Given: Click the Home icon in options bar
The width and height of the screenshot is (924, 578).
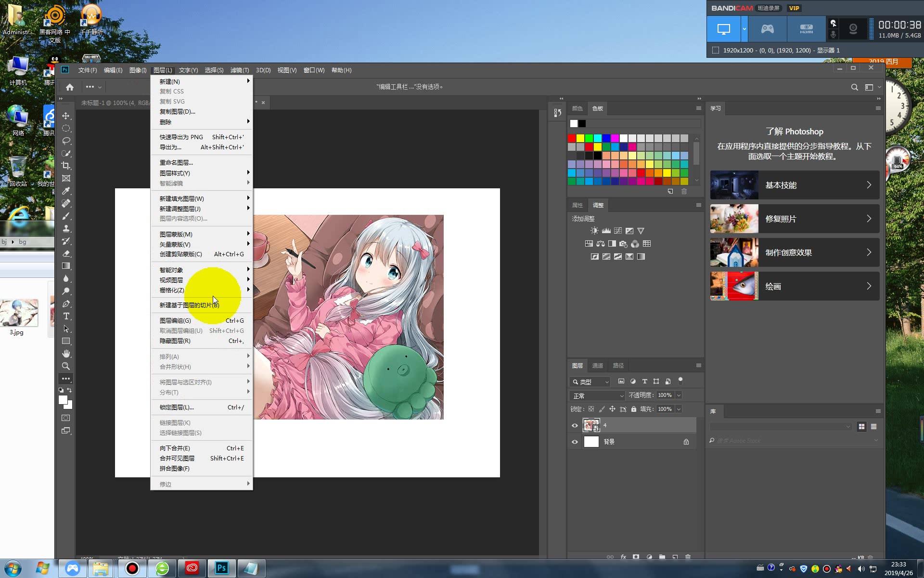Looking at the screenshot, I should [x=70, y=87].
